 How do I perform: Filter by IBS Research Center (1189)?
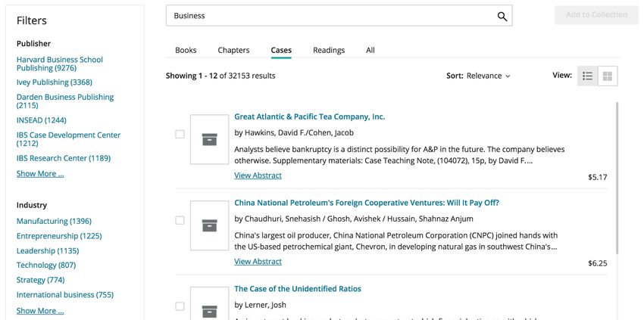pos(63,158)
